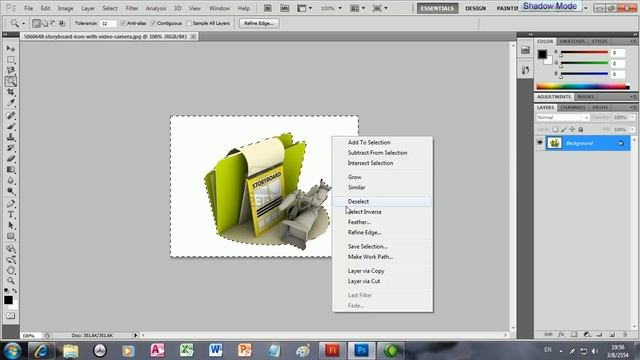Select the Spot Healing Brush tool
Image resolution: width=640 pixels, height=360 pixels.
tap(11, 116)
